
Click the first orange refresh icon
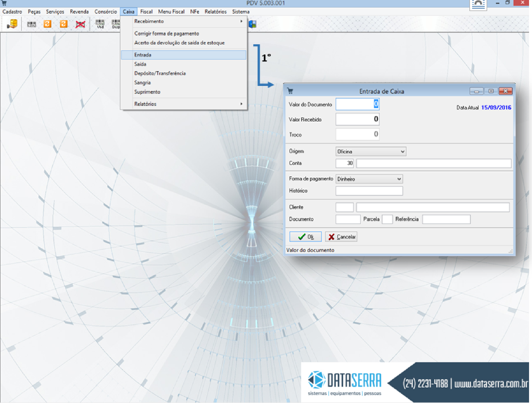[48, 24]
